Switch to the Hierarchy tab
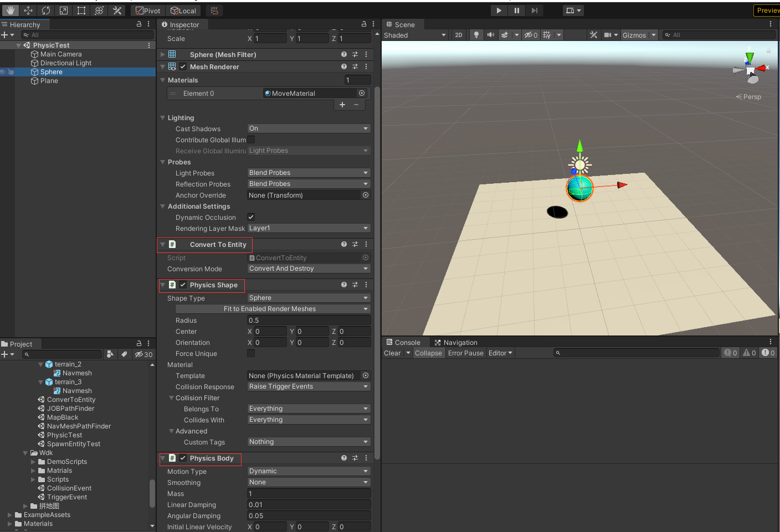 click(24, 25)
